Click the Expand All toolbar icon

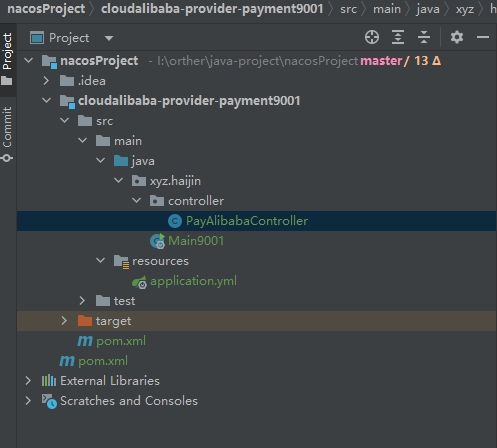[x=398, y=37]
